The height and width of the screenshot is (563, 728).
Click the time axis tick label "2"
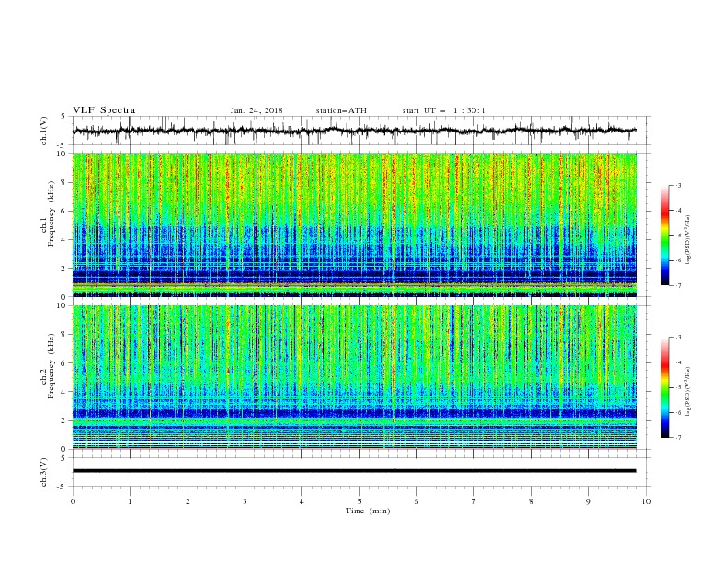(x=188, y=501)
